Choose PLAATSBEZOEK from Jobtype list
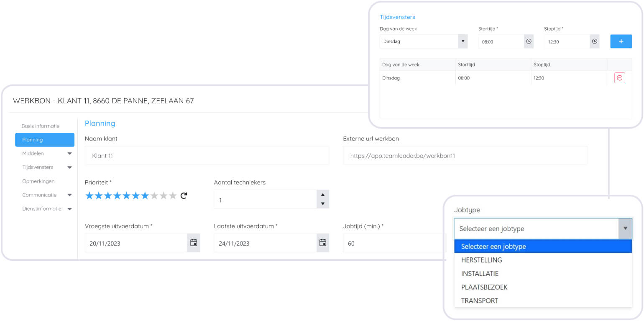The height and width of the screenshot is (321, 644). coord(543,287)
